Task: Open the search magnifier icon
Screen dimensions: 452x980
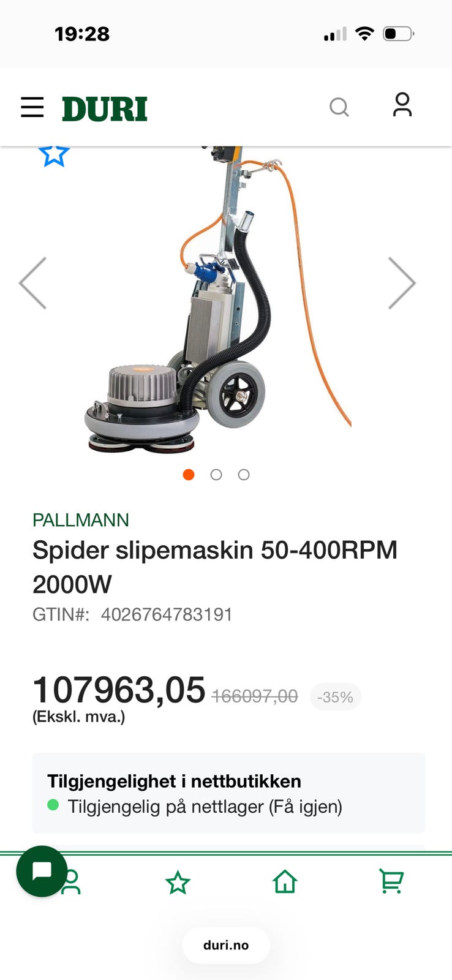Action: (x=339, y=107)
